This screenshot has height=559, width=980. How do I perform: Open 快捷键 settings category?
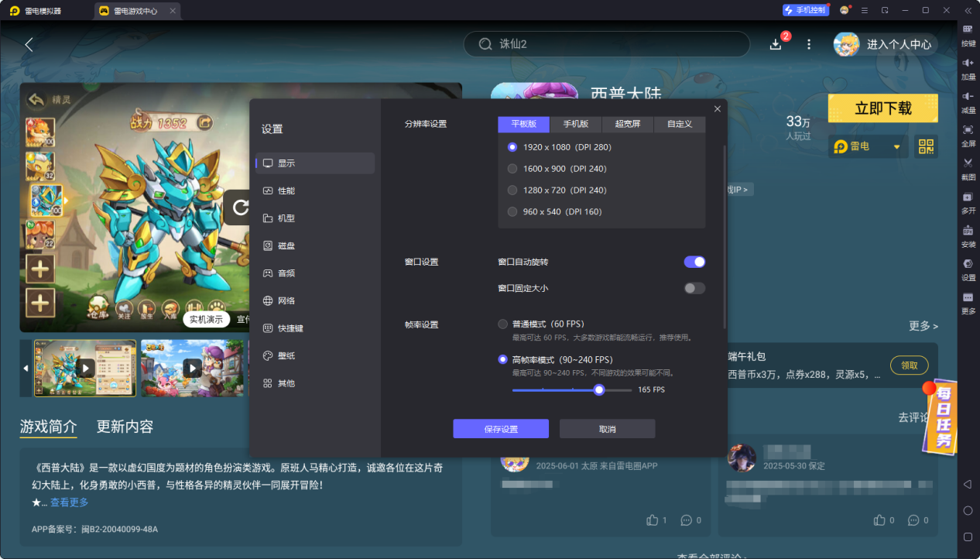tap(315, 328)
